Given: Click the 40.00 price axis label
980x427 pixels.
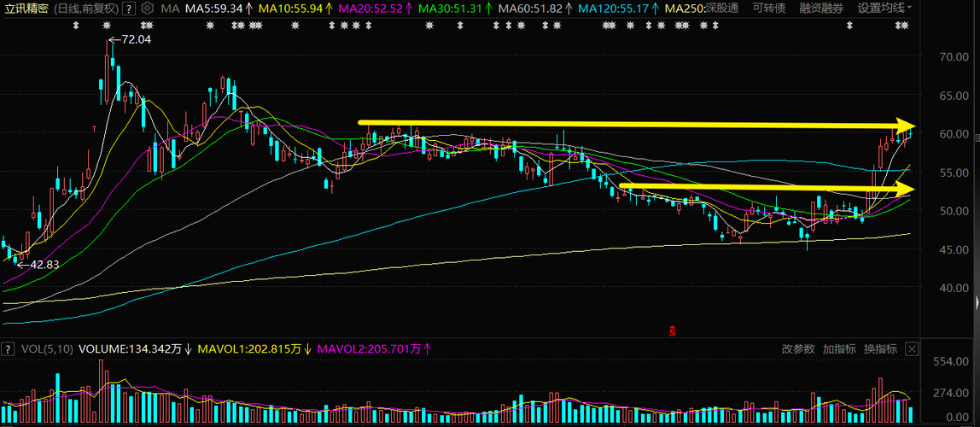Looking at the screenshot, I should click(x=954, y=288).
